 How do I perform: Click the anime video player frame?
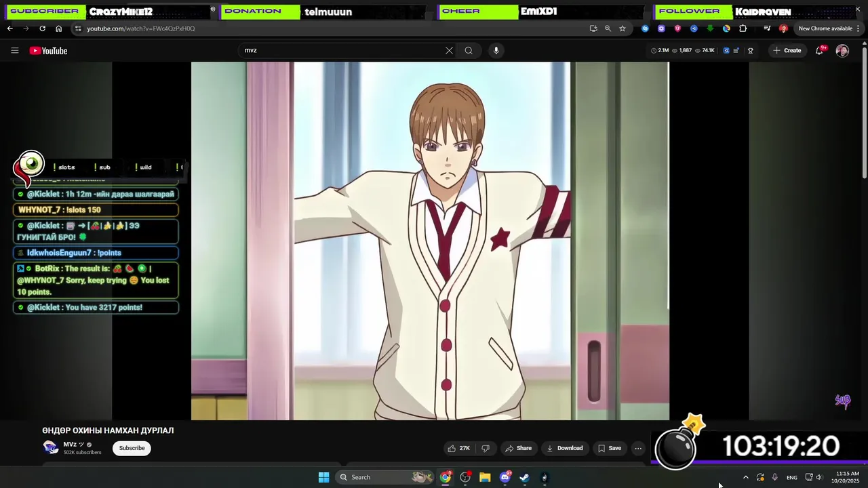pos(430,241)
